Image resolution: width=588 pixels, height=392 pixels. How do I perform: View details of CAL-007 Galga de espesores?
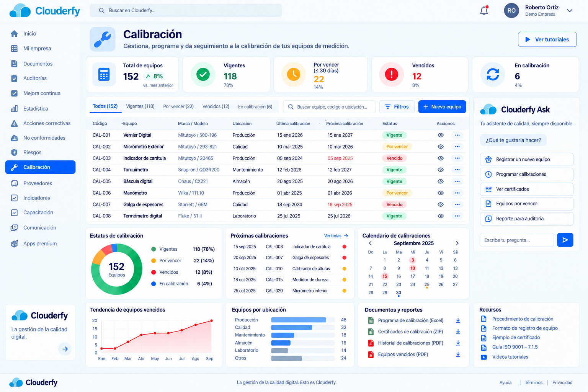tap(441, 204)
